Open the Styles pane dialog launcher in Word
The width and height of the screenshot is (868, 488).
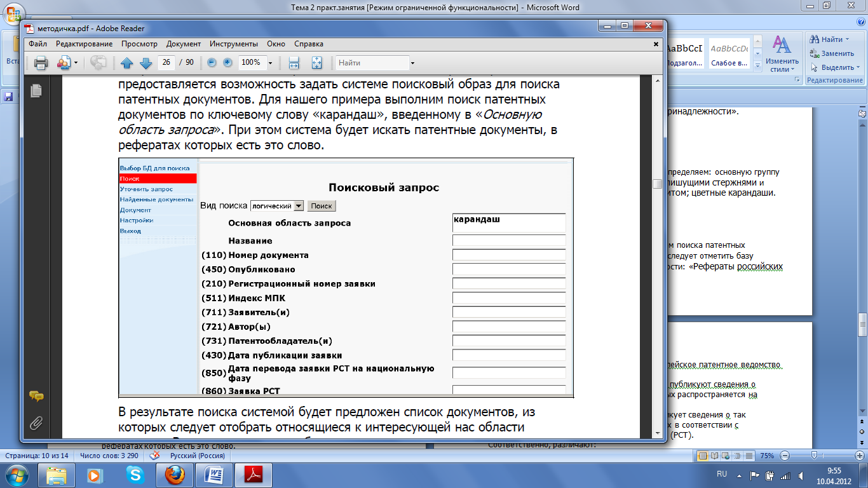[797, 80]
